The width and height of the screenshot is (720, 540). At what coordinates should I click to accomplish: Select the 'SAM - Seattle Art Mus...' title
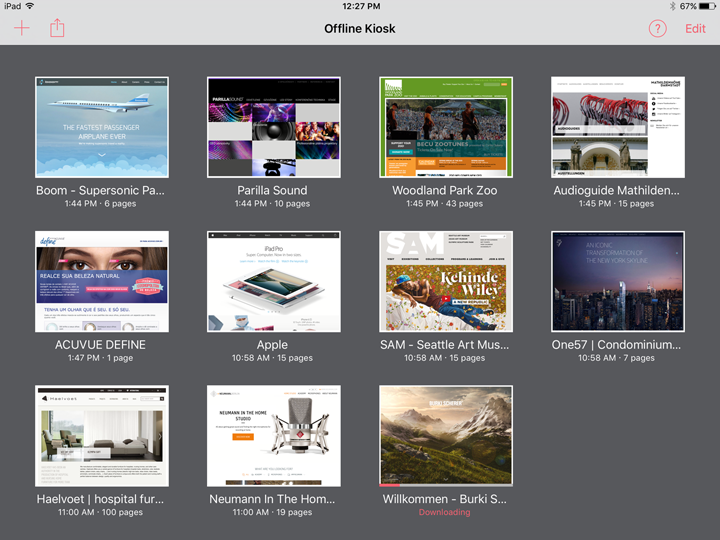tap(444, 344)
